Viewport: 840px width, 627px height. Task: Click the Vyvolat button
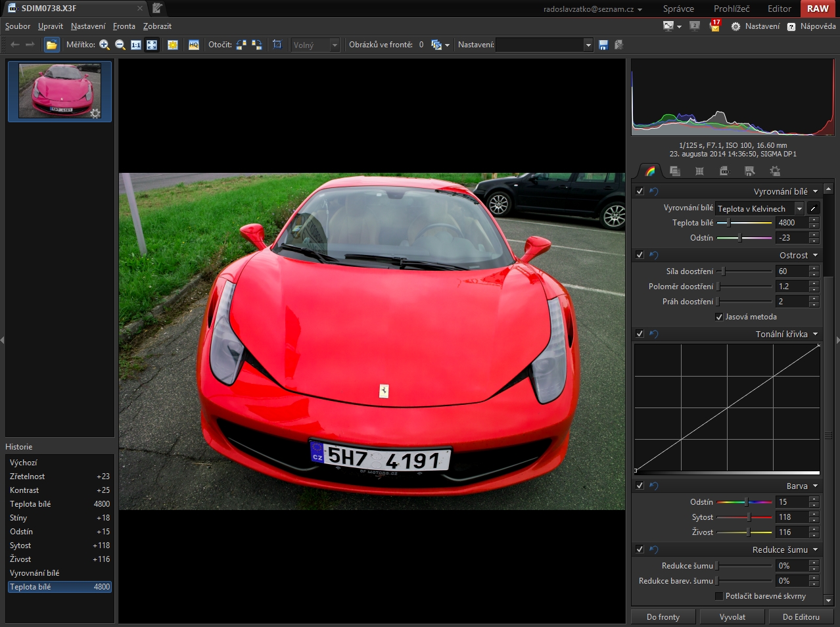732,617
